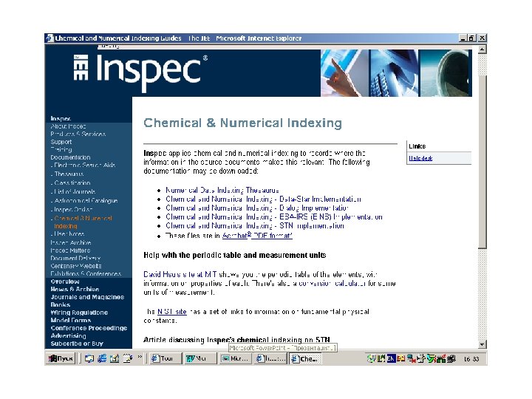Open 'Books' in the sidebar

coord(61,305)
